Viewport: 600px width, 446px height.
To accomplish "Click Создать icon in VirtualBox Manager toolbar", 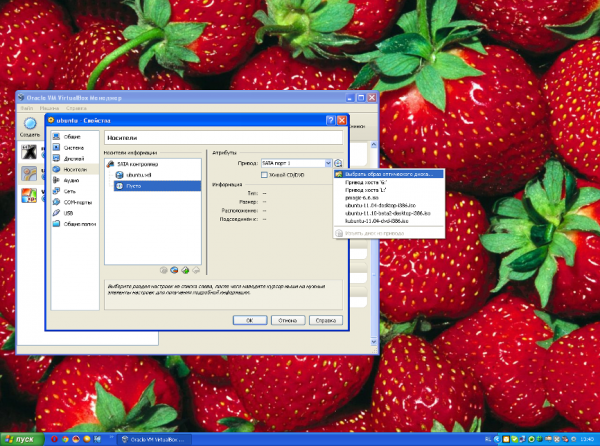I will click(30, 127).
